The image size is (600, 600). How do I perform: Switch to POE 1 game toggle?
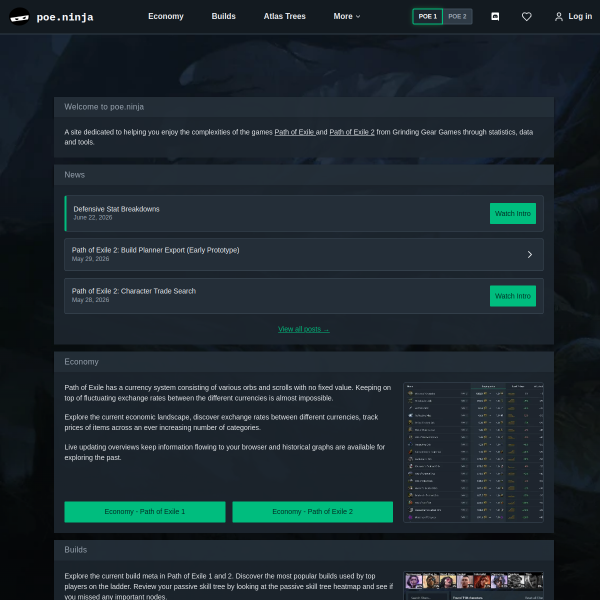point(427,16)
